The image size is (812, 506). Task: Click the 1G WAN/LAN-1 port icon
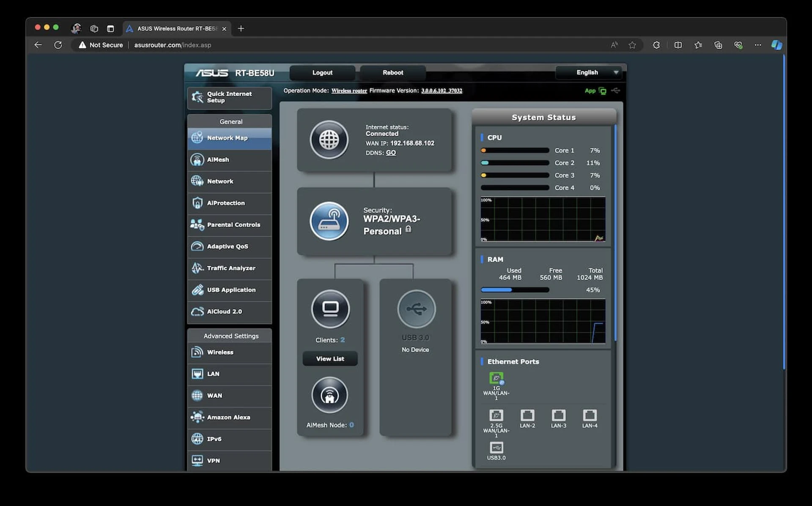pos(496,377)
